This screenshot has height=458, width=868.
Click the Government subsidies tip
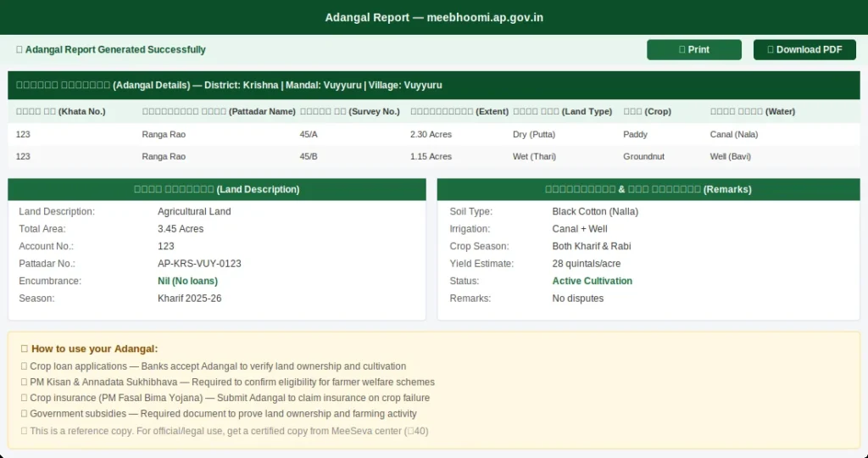(219, 414)
